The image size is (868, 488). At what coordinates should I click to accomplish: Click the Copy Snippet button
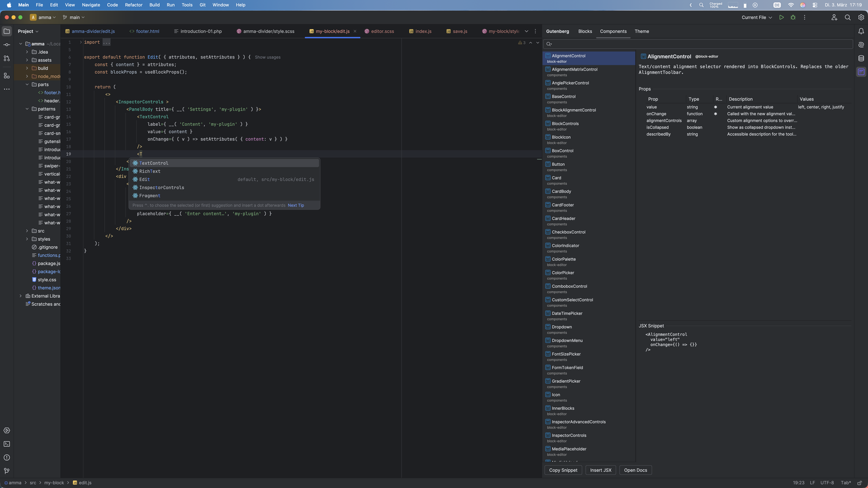pos(563,470)
